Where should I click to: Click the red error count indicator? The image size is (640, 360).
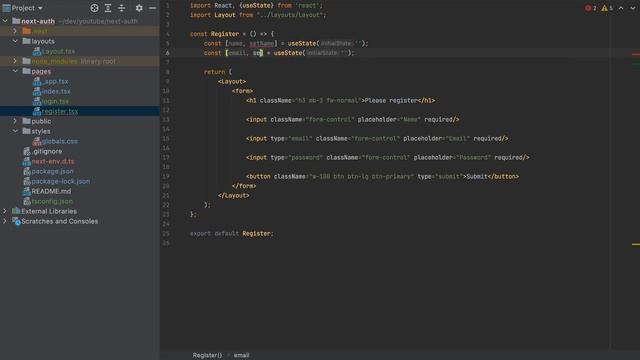591,8
